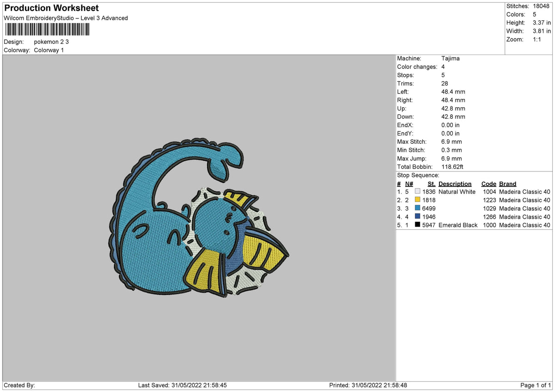Click the Colors value 5 in header
The image size is (555, 392).
coord(535,14)
